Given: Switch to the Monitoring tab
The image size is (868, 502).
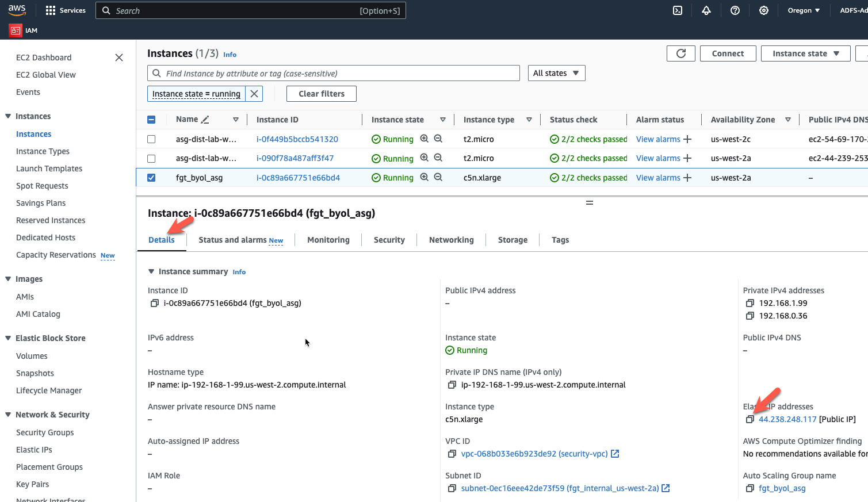Looking at the screenshot, I should tap(328, 240).
